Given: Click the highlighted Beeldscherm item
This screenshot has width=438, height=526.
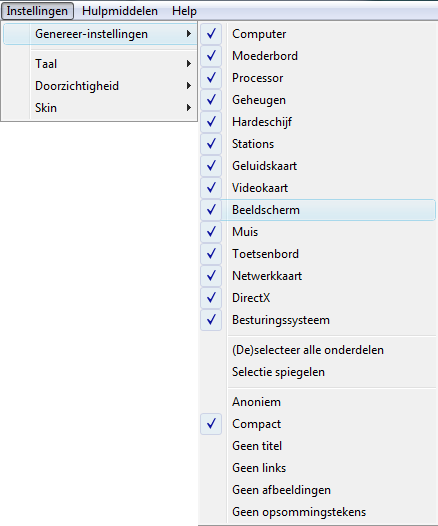Looking at the screenshot, I should pos(318,210).
